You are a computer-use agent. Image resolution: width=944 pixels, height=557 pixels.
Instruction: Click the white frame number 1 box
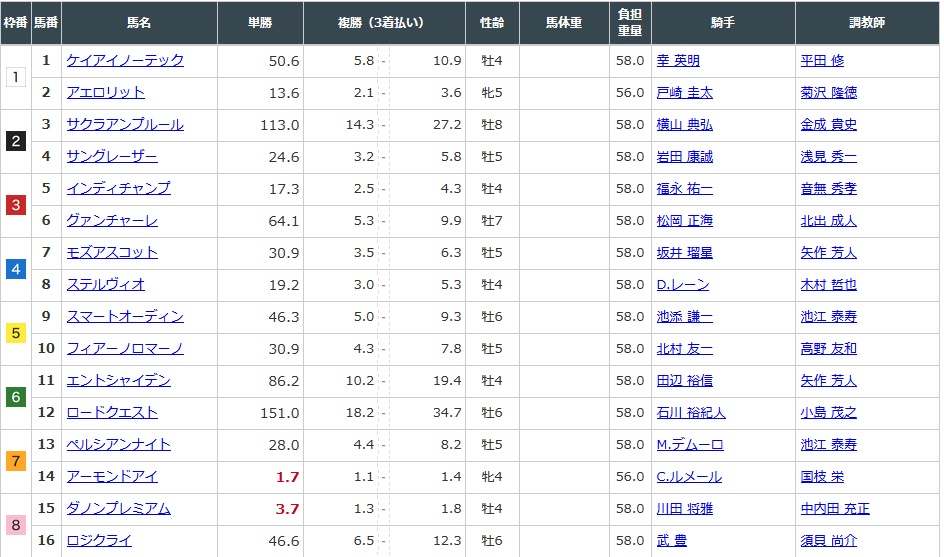[x=15, y=77]
